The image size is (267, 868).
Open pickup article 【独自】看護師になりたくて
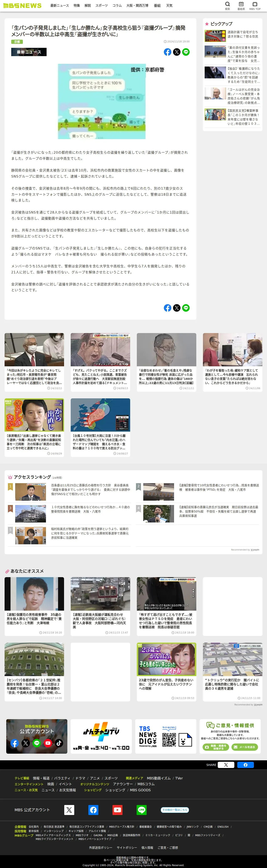(233, 75)
